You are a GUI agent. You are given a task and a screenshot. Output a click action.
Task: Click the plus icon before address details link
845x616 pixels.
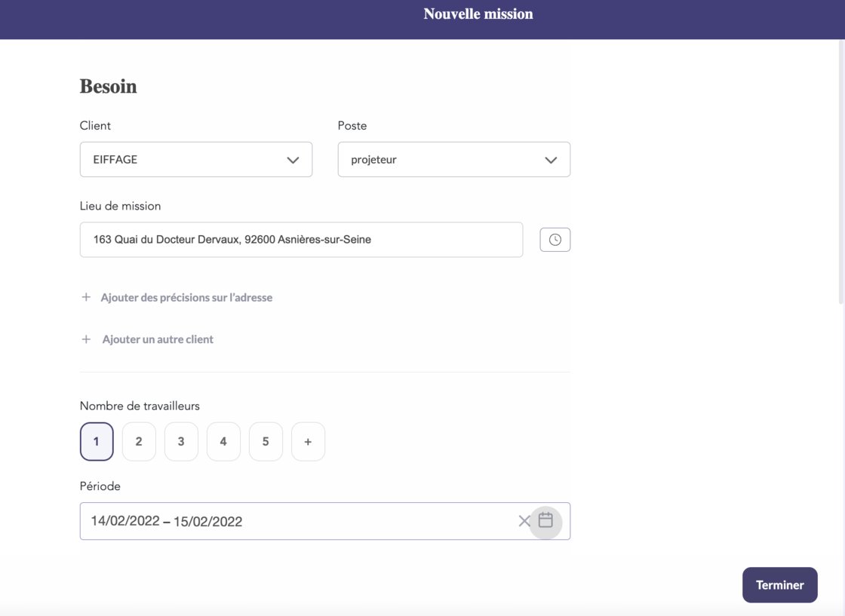[85, 297]
